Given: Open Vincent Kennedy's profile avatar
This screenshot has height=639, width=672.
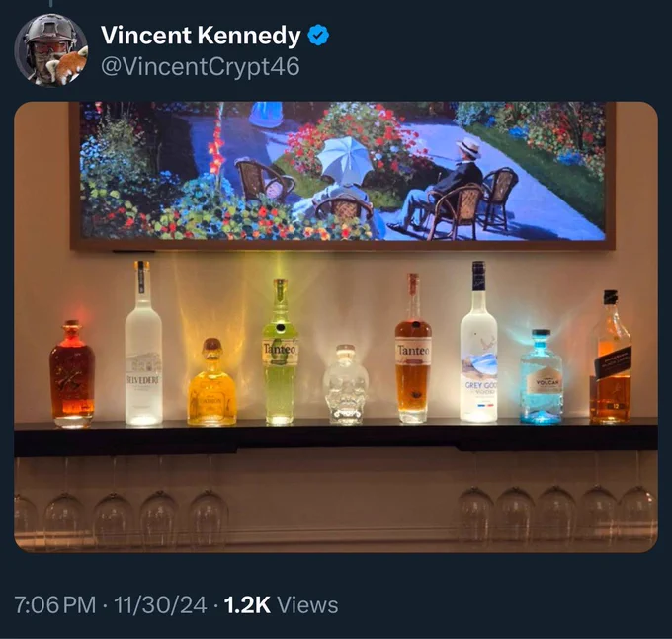Looking at the screenshot, I should tap(51, 50).
